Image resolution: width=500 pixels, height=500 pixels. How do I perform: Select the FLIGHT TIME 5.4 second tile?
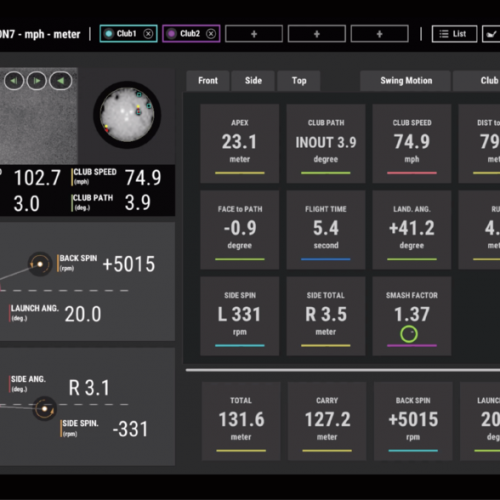pos(326,230)
